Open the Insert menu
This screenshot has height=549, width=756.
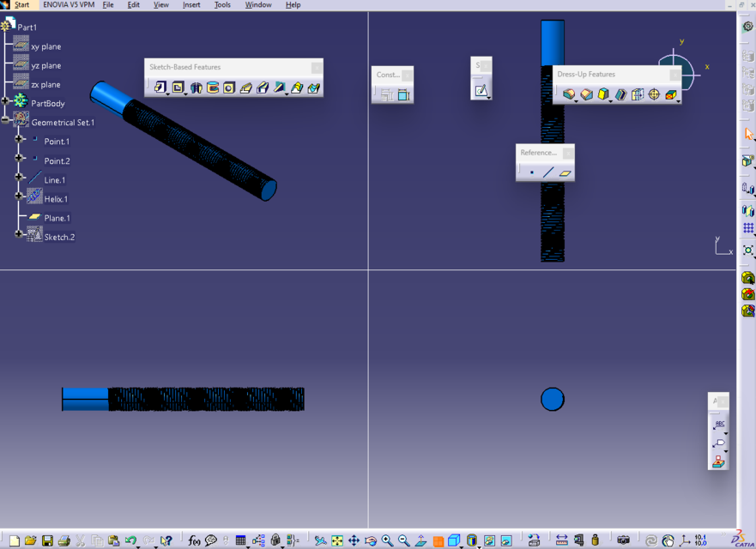coord(191,4)
